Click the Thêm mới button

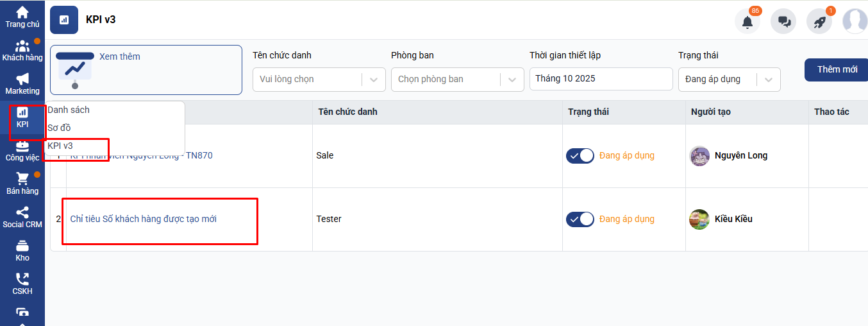point(837,69)
